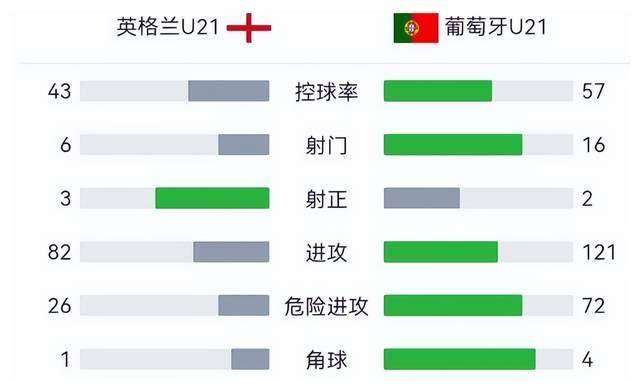The image size is (640, 389).
Task: Click England's gray 控球率 bar
Action: (x=229, y=91)
